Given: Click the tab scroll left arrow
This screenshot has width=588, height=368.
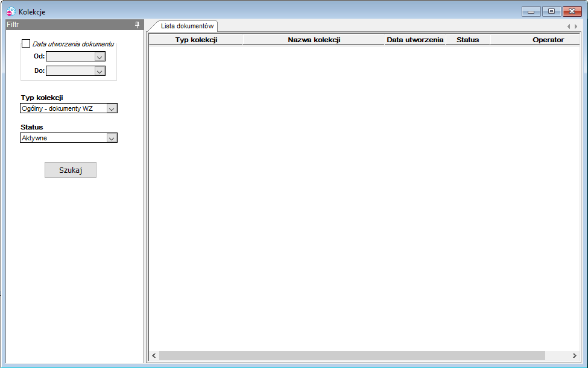Looking at the screenshot, I should [x=569, y=27].
